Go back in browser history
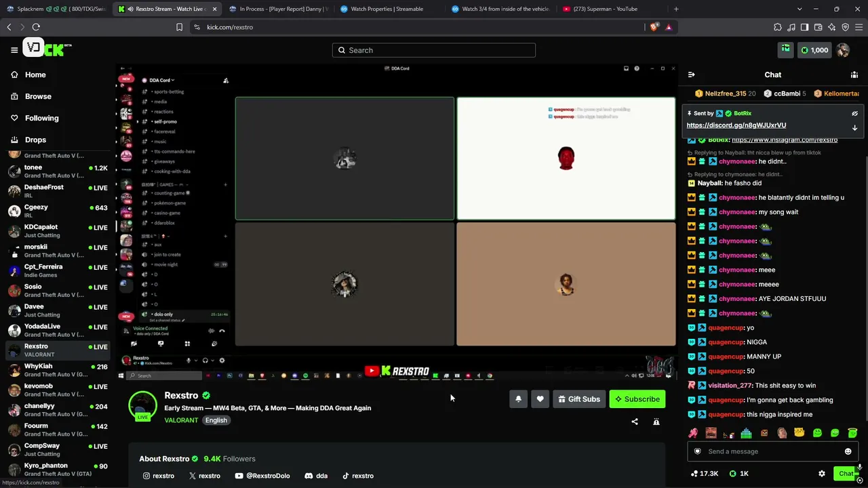 pyautogui.click(x=9, y=27)
